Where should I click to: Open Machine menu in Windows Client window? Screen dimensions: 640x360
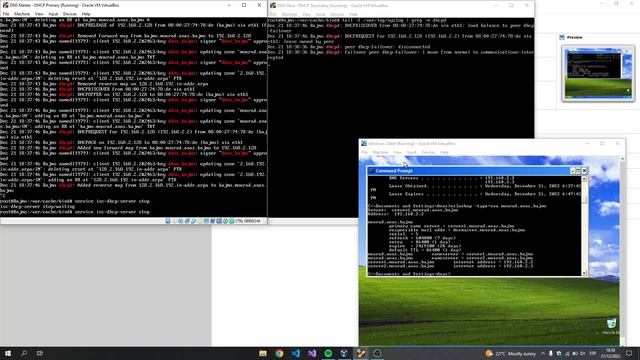click(x=380, y=152)
